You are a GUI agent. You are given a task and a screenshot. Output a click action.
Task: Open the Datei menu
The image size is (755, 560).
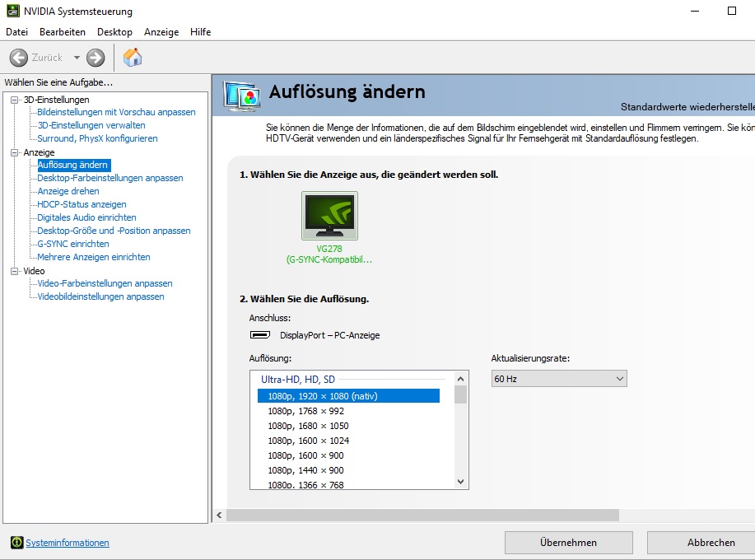click(x=16, y=32)
